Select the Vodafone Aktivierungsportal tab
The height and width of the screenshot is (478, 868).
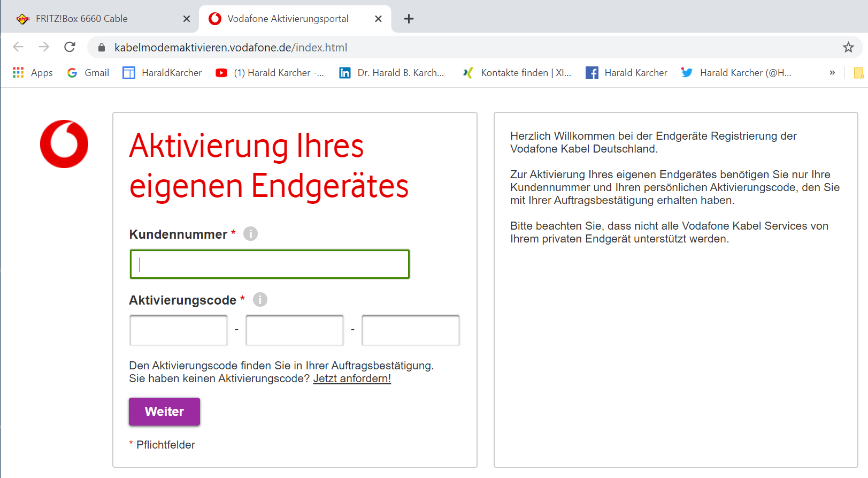[295, 19]
